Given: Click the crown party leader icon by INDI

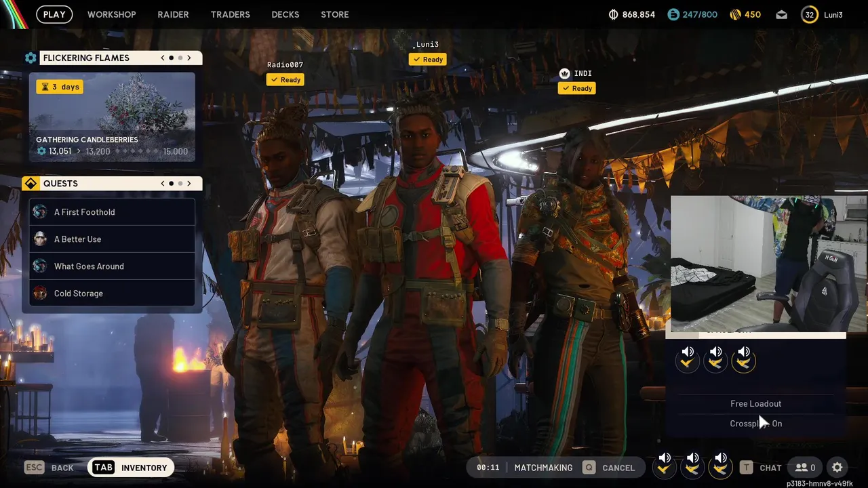Looking at the screenshot, I should pyautogui.click(x=564, y=73).
